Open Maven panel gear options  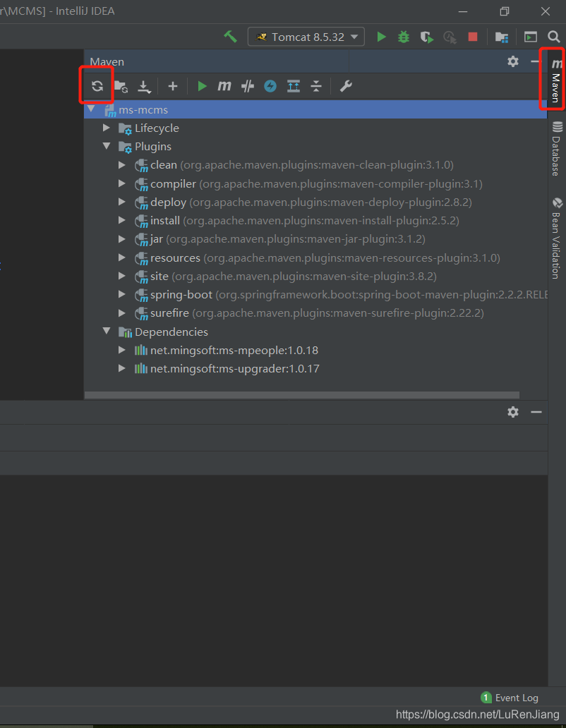point(513,61)
